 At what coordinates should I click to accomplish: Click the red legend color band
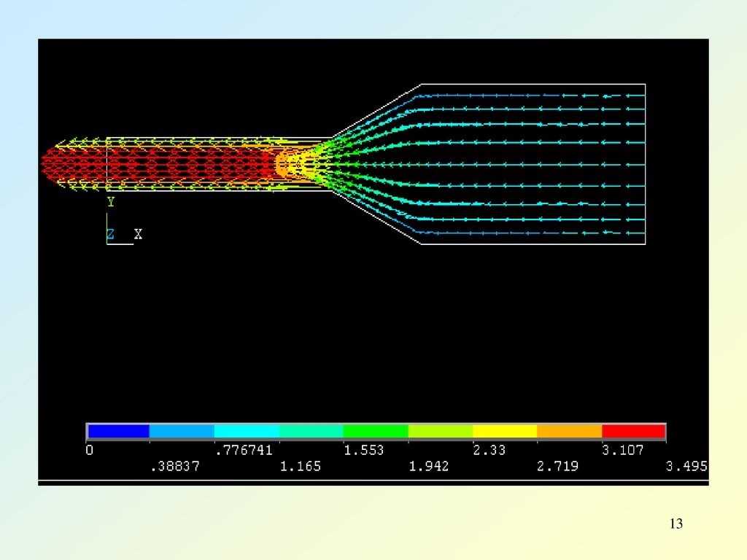click(634, 432)
